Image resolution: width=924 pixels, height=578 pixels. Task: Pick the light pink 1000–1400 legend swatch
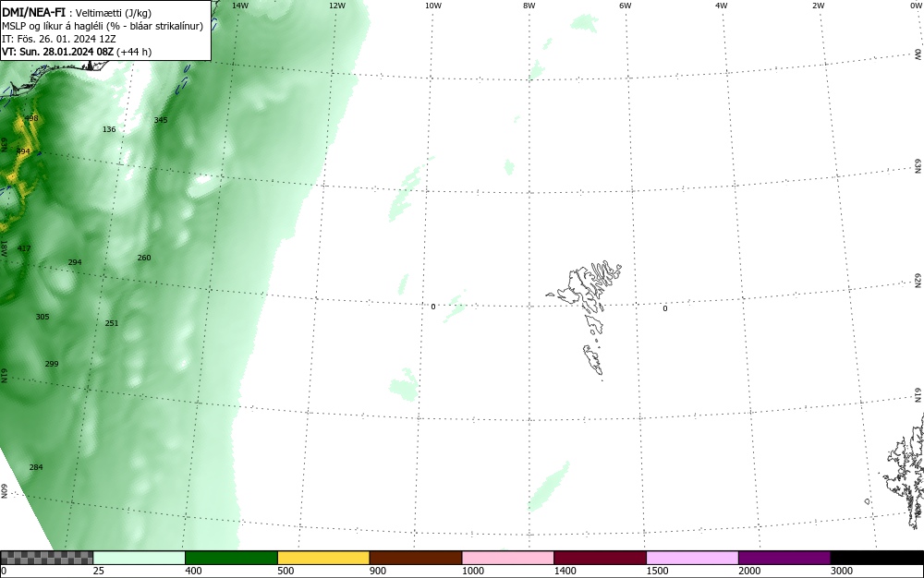tap(508, 558)
